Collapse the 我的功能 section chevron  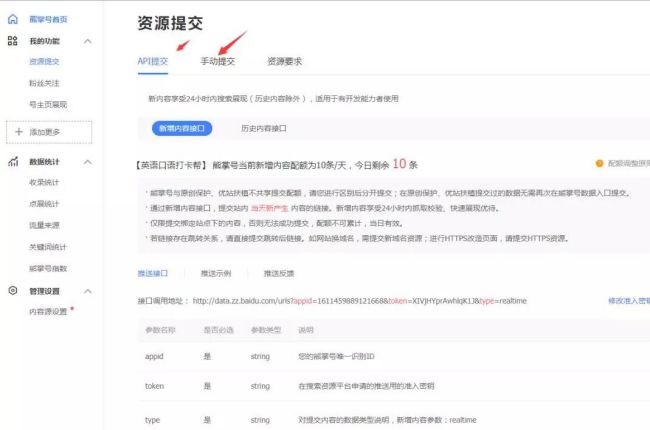coord(88,41)
